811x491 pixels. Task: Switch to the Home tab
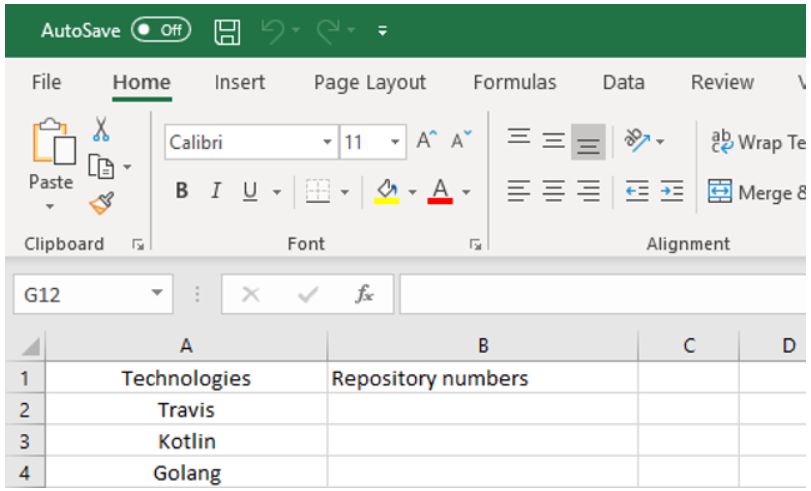coord(142,82)
